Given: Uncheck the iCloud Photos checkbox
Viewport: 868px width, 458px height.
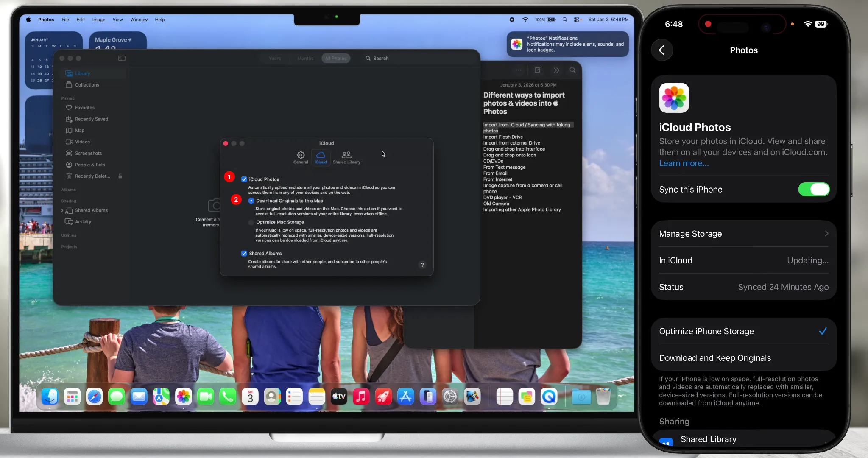Looking at the screenshot, I should [244, 179].
